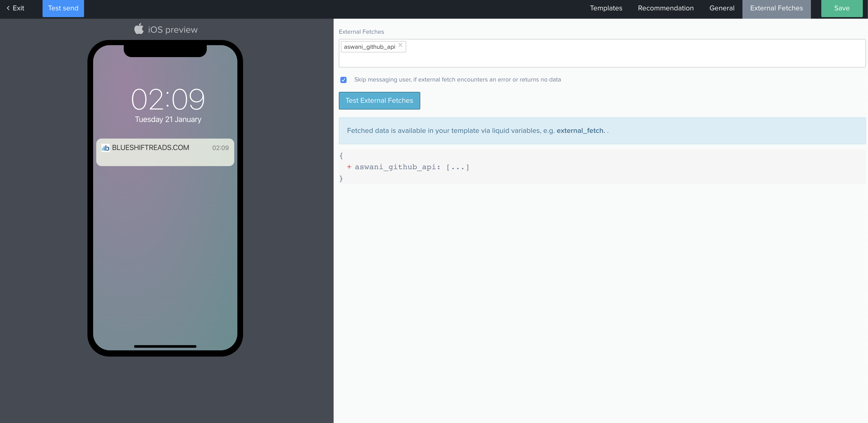Click the 02:09 notification timestamp
This screenshot has height=423, width=868.
tap(220, 148)
